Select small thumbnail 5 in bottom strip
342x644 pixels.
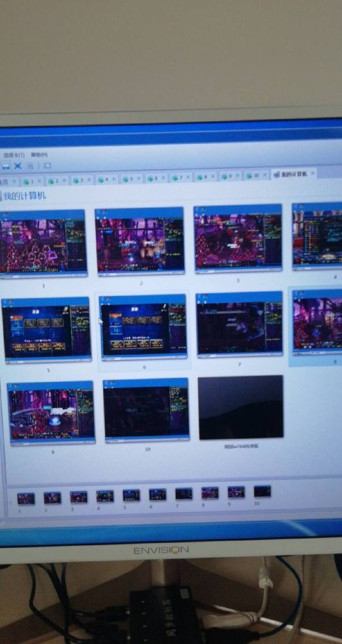[x=131, y=495]
